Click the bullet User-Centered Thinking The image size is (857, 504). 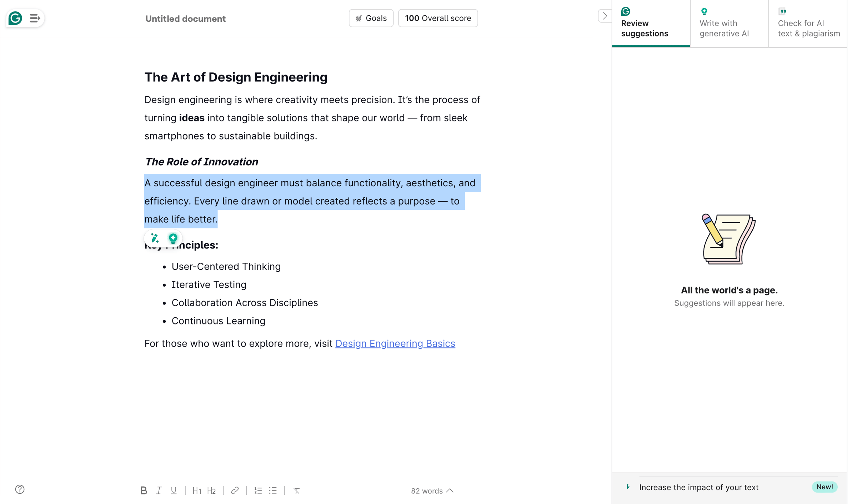tap(226, 267)
